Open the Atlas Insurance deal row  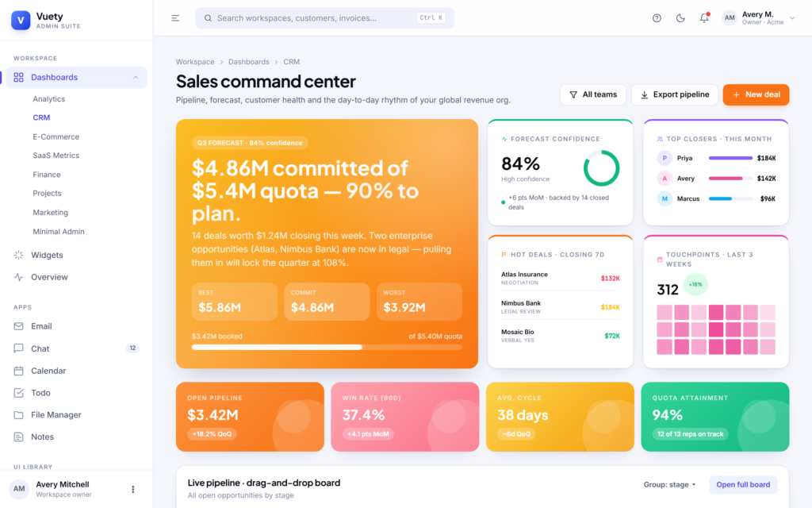[561, 279]
